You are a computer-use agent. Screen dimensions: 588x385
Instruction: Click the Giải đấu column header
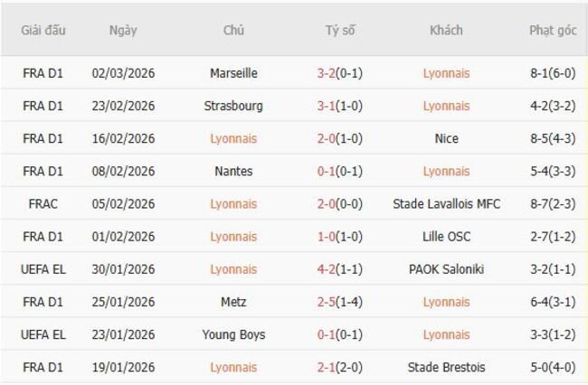[x=43, y=30]
